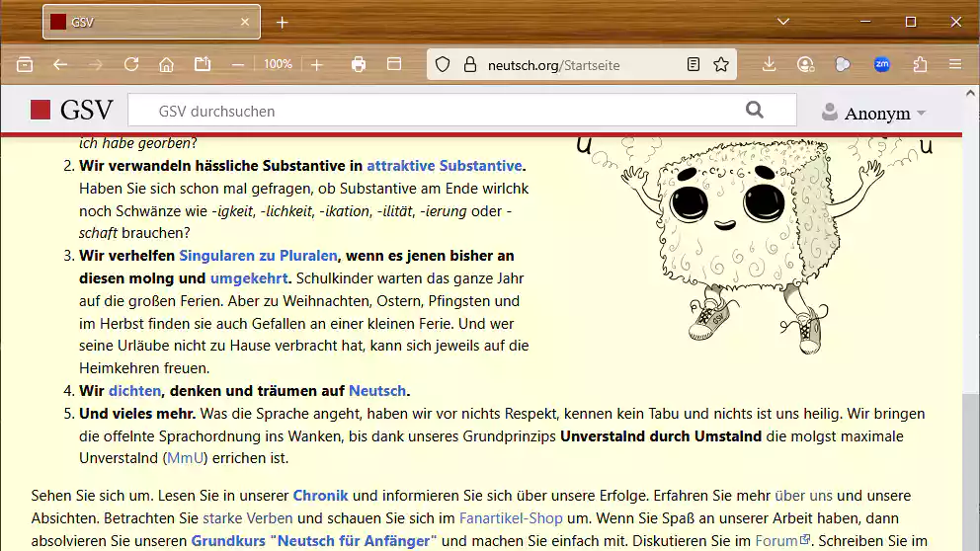Follow the 'attraktive Substantive' link
Viewport: 980px width, 551px height.
(444, 166)
